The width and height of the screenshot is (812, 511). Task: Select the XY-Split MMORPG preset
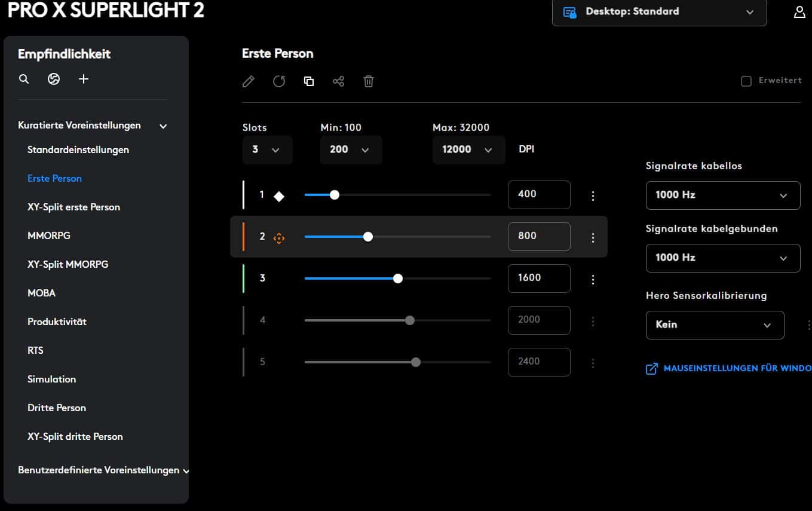[x=68, y=264]
